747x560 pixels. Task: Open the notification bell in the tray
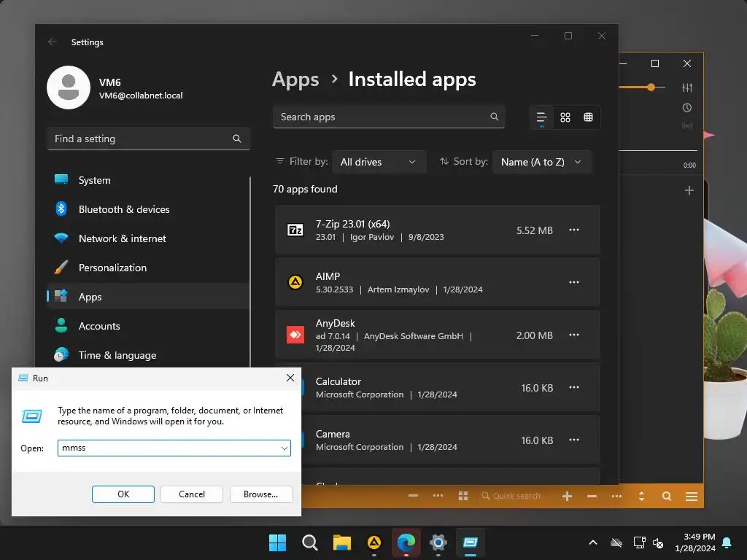pos(727,542)
